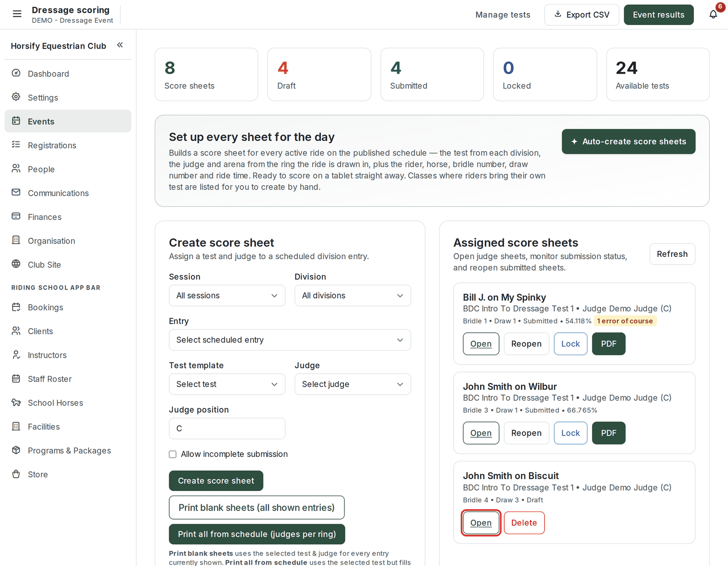Open Facilities in the sidebar
This screenshot has width=728, height=566.
68,427
